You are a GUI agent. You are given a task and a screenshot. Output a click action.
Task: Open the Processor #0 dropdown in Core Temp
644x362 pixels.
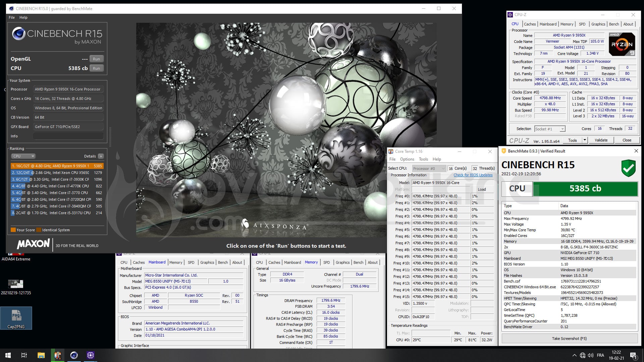[x=429, y=168]
